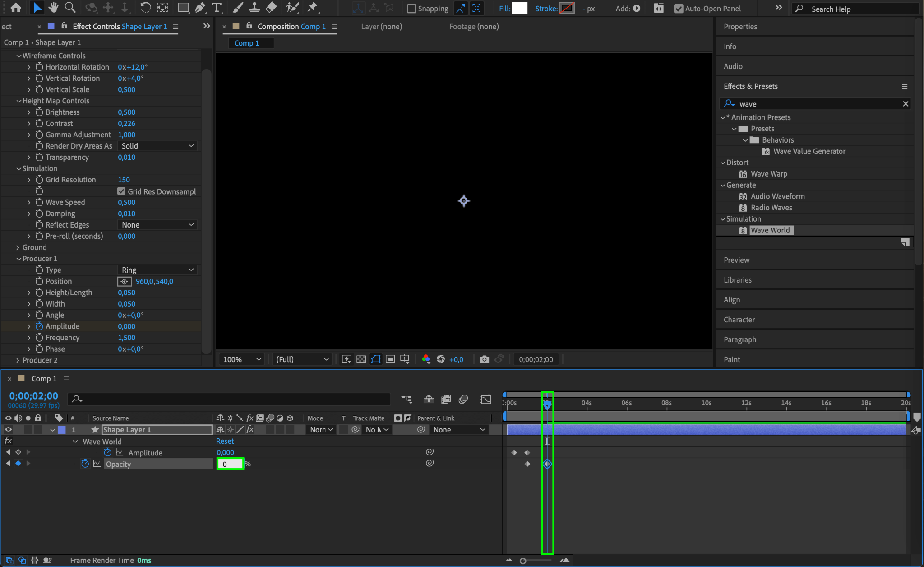Click the Reset link for Wave World
The height and width of the screenshot is (567, 924).
point(225,441)
